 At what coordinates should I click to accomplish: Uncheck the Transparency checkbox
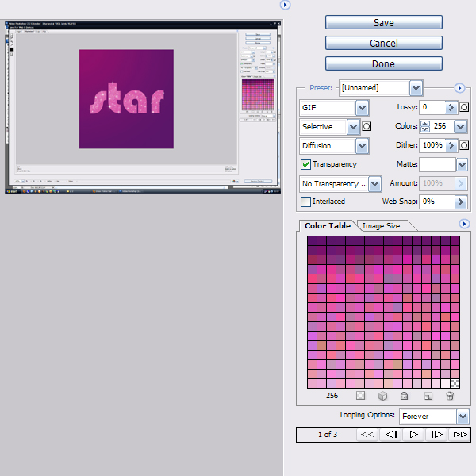[x=305, y=164]
